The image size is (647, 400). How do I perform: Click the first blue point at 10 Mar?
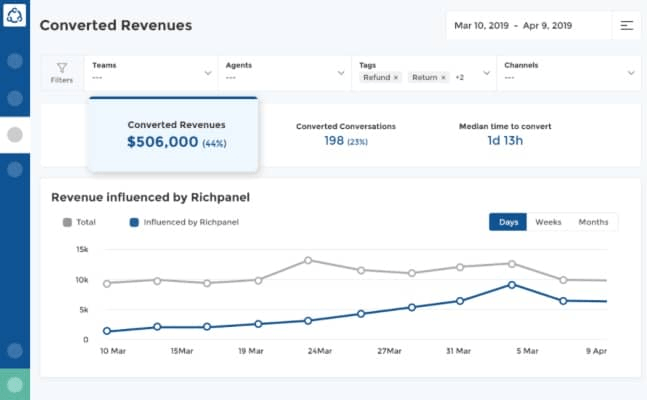point(107,331)
